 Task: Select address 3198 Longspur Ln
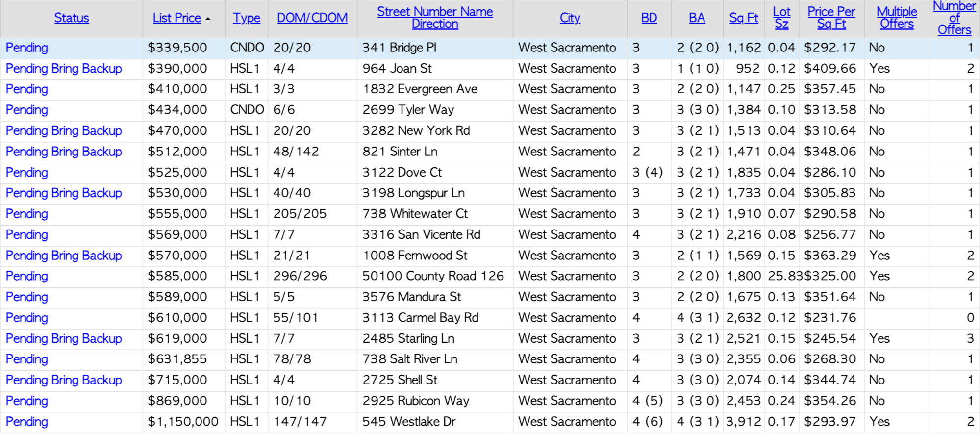click(414, 193)
